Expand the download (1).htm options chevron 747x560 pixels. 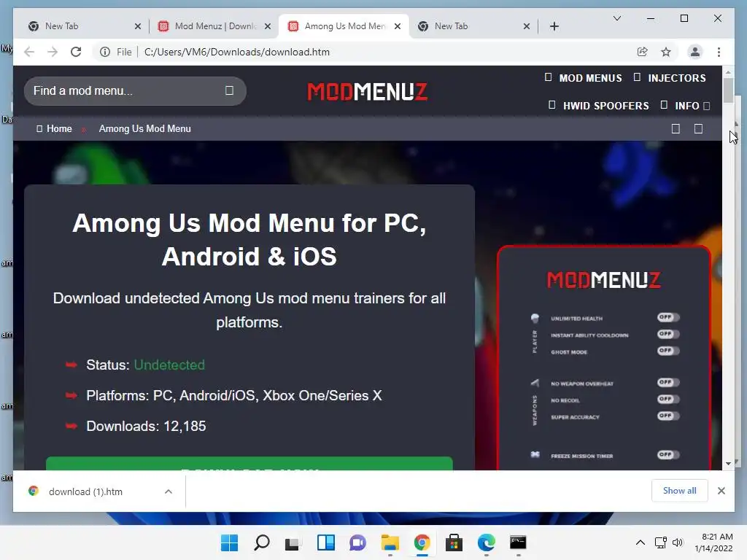click(x=169, y=491)
